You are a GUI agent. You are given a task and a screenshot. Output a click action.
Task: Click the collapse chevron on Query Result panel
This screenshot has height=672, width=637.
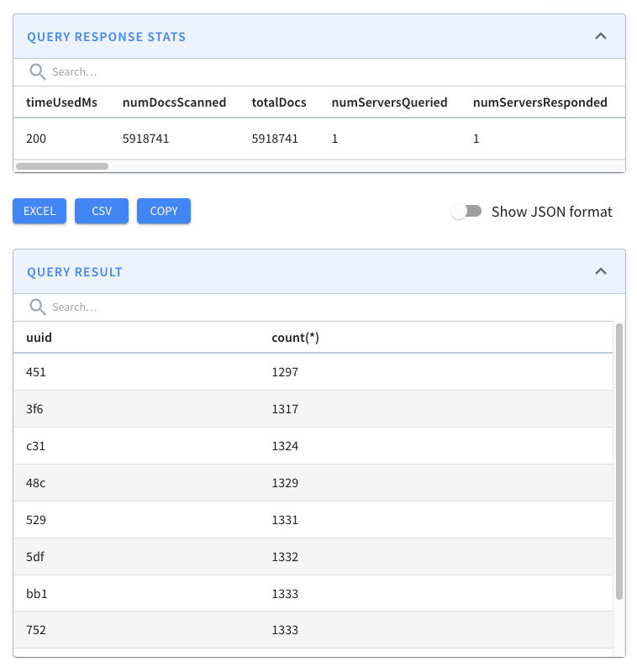601,271
